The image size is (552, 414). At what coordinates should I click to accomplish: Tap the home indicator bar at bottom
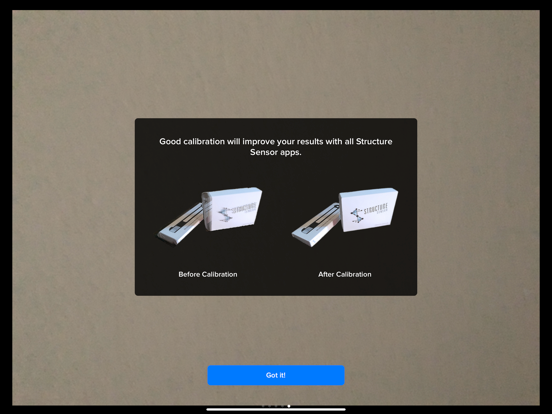pos(276,409)
